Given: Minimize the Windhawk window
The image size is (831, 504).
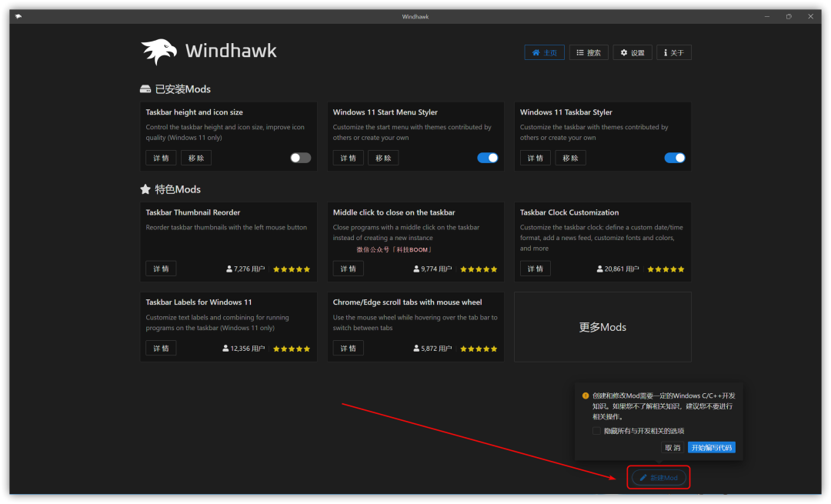Looking at the screenshot, I should tap(767, 16).
